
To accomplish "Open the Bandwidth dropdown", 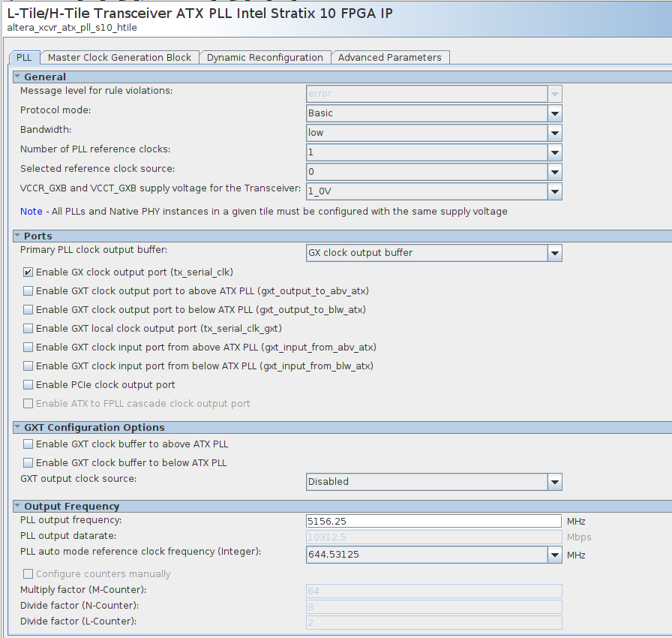I will click(433, 133).
